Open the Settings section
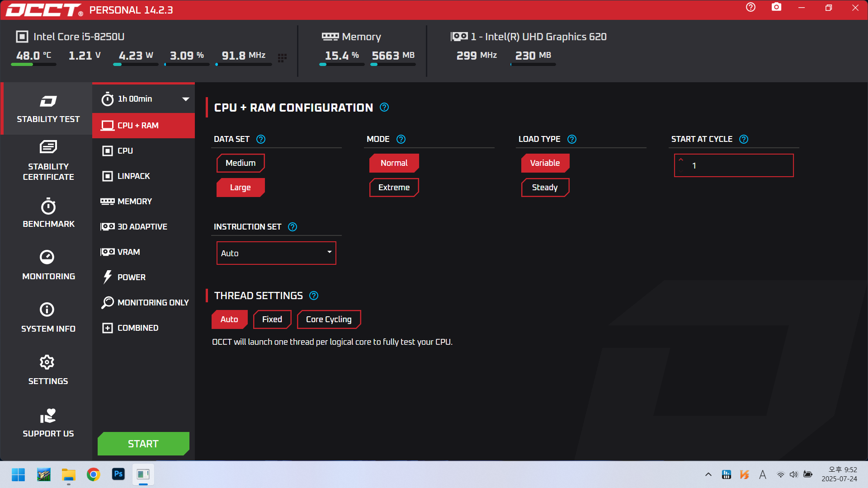The width and height of the screenshot is (868, 488). click(x=47, y=371)
